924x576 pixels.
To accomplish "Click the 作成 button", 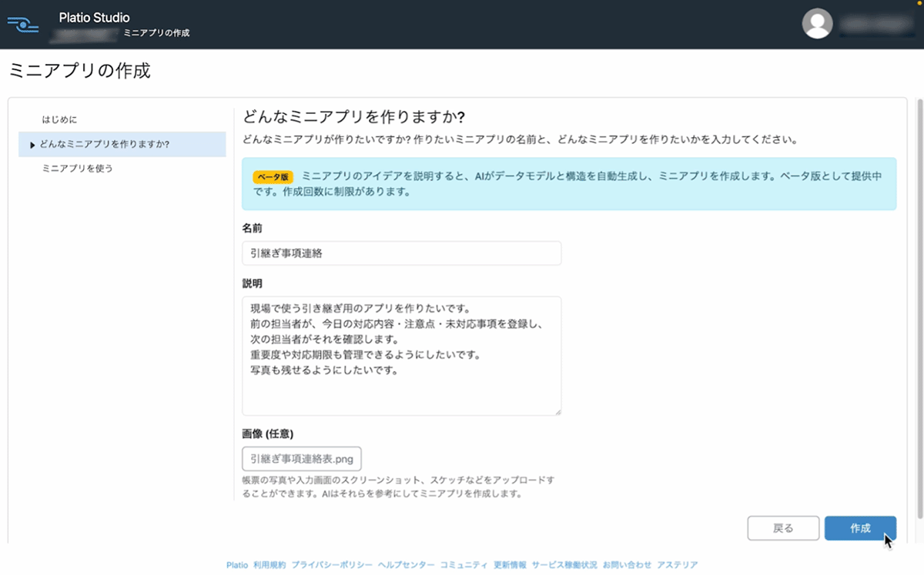I will (x=859, y=528).
